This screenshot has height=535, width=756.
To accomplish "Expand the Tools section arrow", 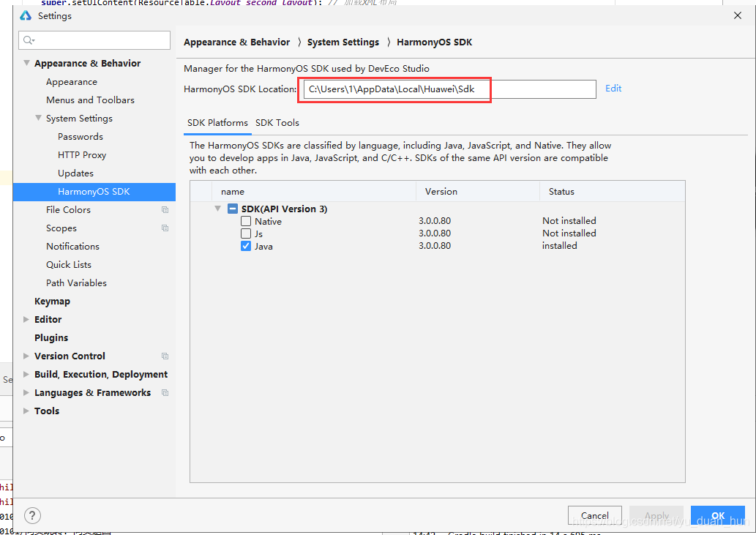I will (x=26, y=411).
